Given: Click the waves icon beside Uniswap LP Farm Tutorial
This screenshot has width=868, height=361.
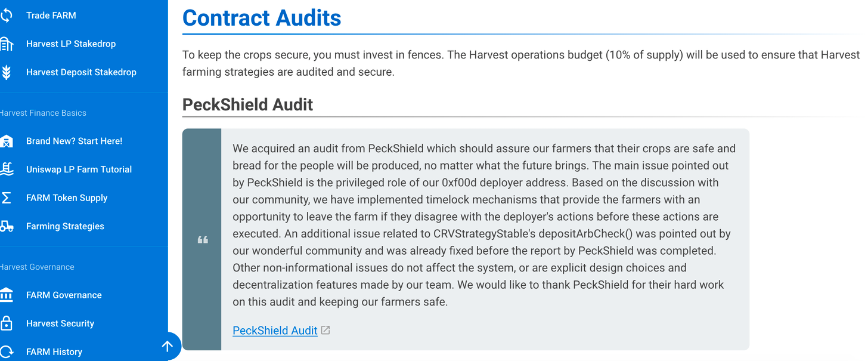Looking at the screenshot, I should 6,169.
